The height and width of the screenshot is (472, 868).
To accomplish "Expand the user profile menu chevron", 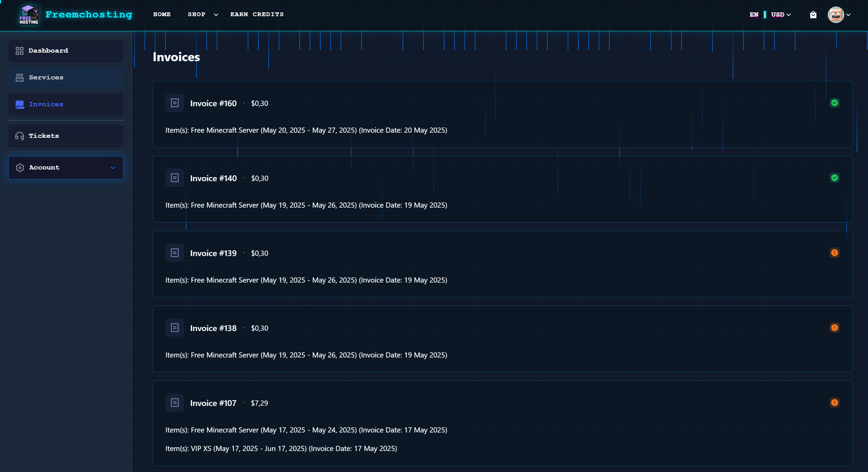I will click(848, 15).
